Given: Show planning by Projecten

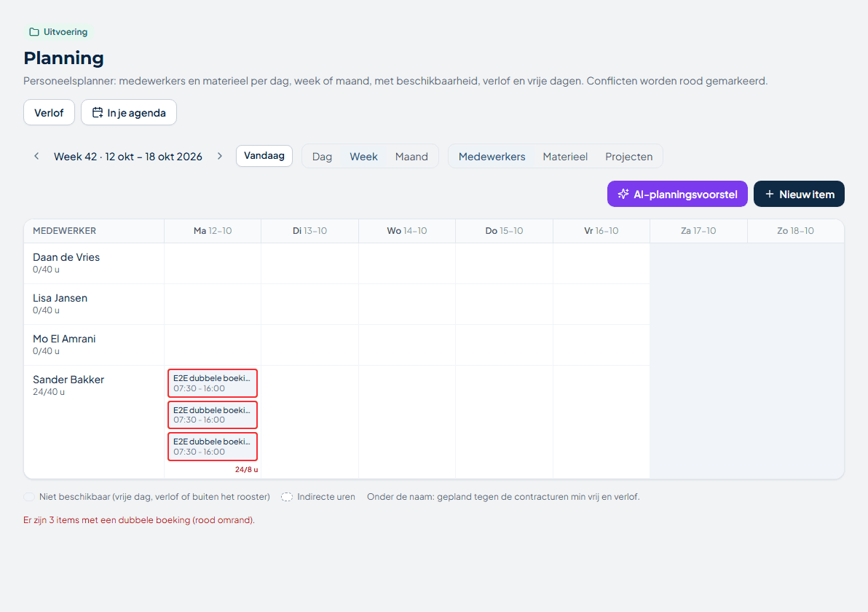Looking at the screenshot, I should click(629, 157).
